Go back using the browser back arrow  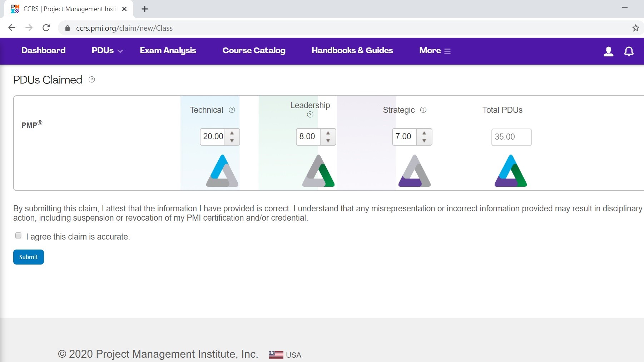(12, 27)
